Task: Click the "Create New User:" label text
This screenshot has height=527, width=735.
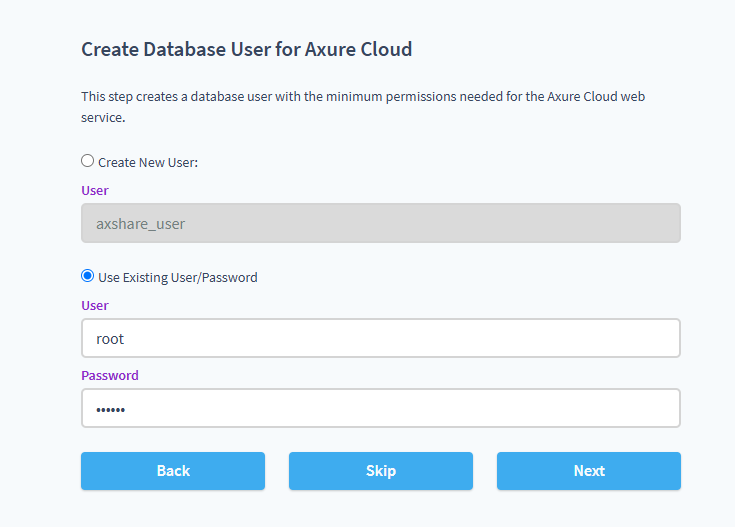Action: (148, 162)
